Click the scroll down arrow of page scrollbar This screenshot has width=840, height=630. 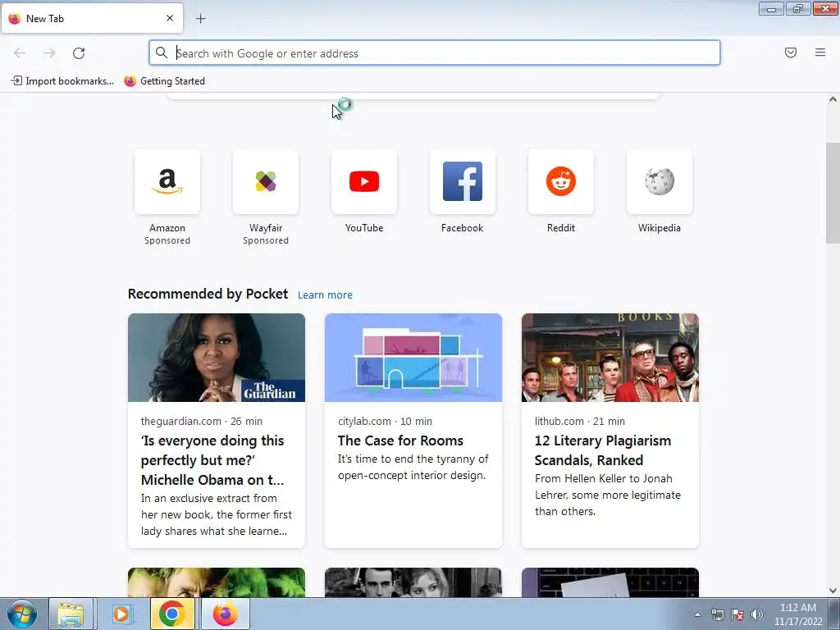point(833,591)
